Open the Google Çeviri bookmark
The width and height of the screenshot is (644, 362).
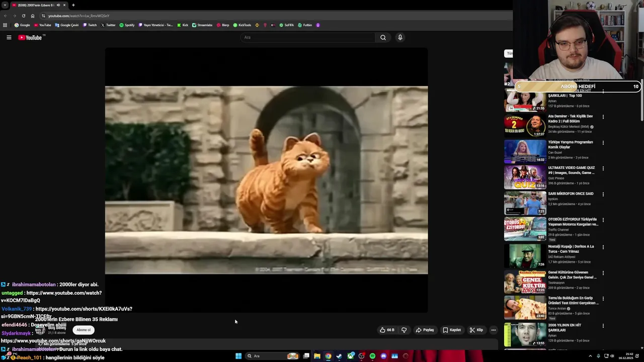pos(67,25)
